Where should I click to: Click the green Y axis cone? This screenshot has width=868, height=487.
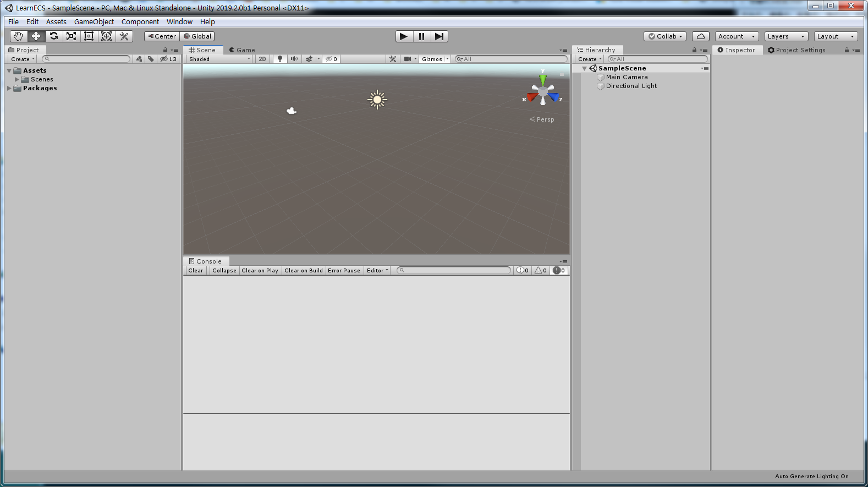point(543,80)
